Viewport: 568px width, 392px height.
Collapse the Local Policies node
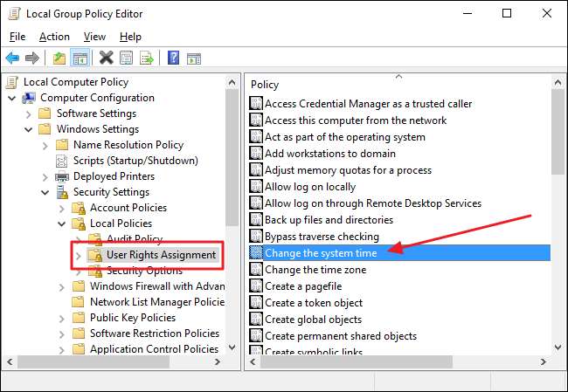(x=62, y=224)
